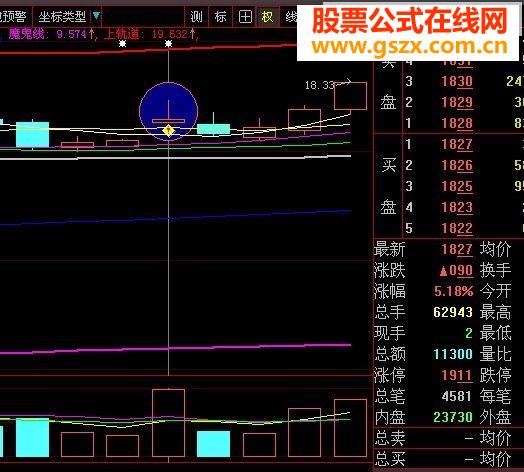Click the star marker above the crosshair
The image size is (524, 472).
[168, 43]
